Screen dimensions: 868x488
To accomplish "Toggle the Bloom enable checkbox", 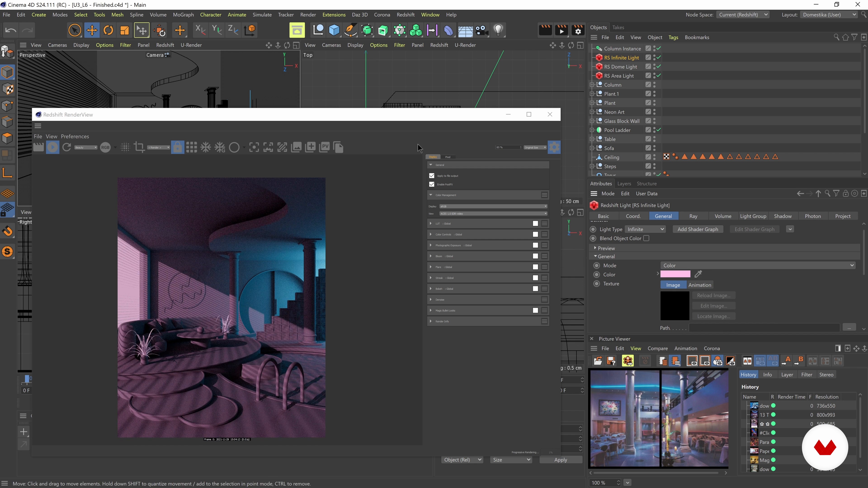I will click(535, 256).
